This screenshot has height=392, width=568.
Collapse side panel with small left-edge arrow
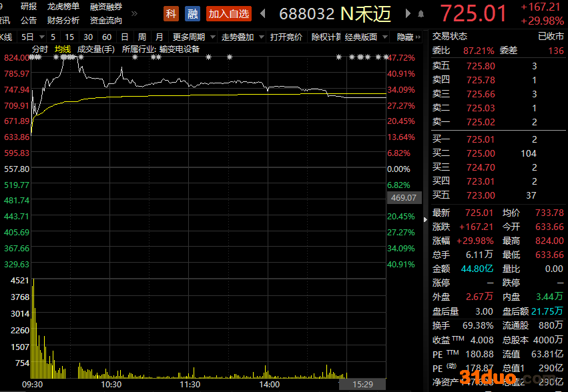point(427,219)
